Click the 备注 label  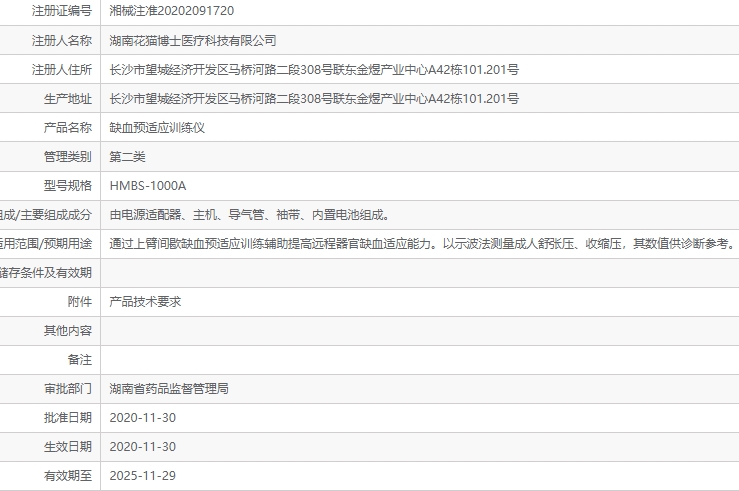pos(80,360)
